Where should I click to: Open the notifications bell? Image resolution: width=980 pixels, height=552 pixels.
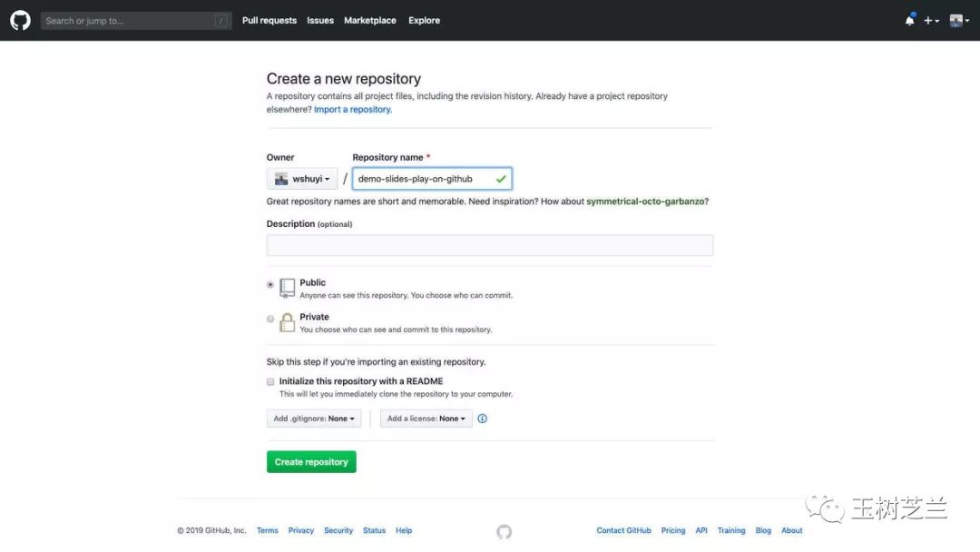click(909, 20)
